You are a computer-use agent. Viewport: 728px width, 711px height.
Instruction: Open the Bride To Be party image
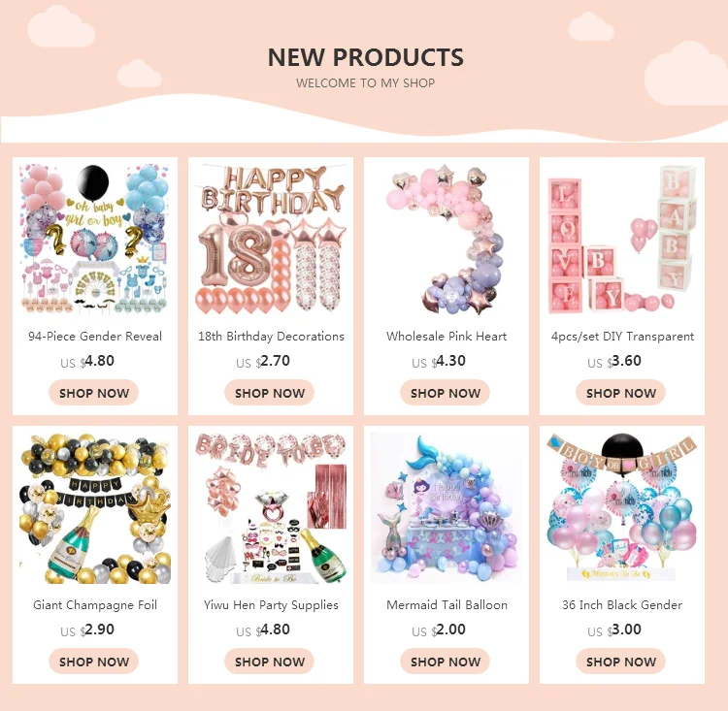click(271, 508)
